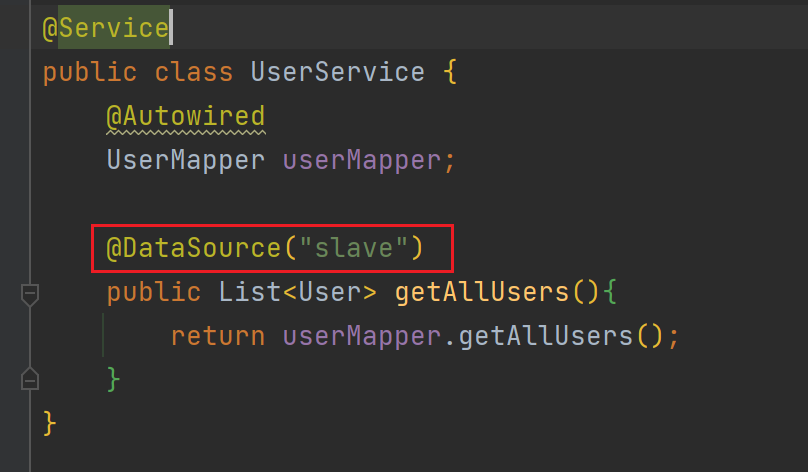Click the class's final closing brace
The image size is (808, 472).
click(50, 423)
